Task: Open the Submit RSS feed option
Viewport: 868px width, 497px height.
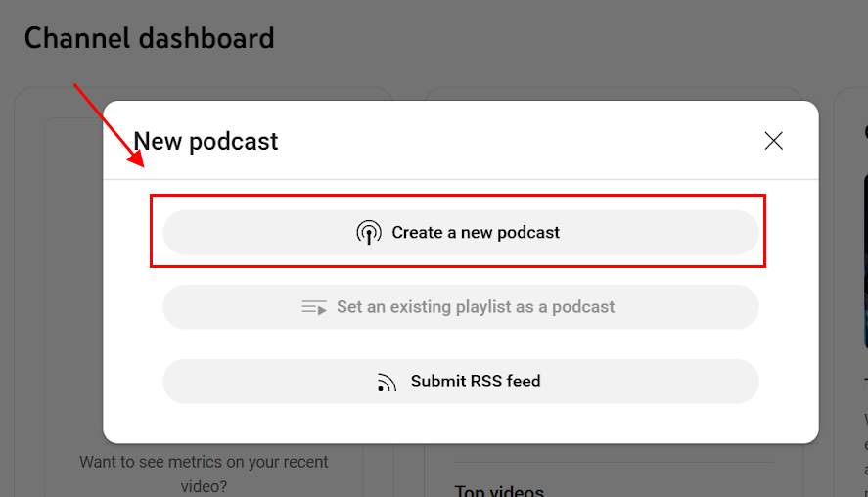Action: click(461, 382)
